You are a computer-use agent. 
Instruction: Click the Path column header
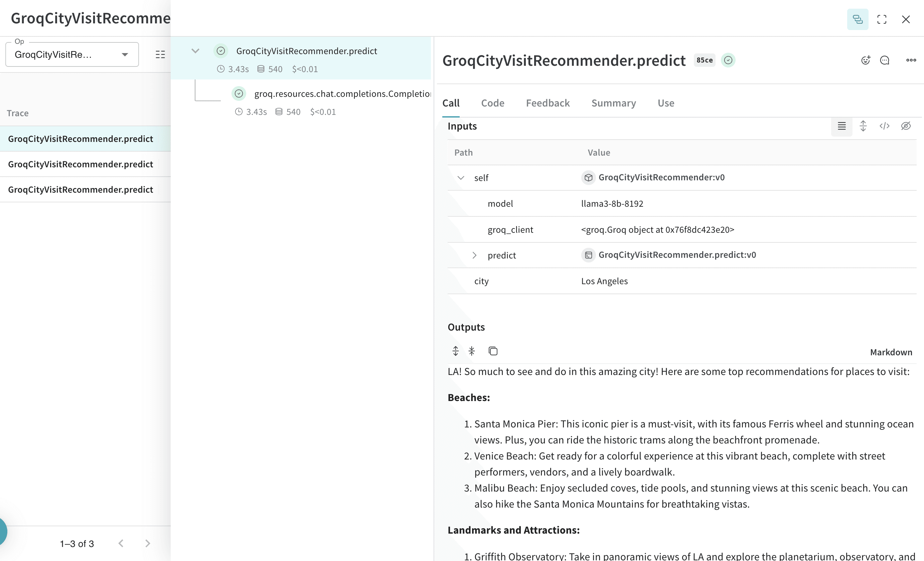pyautogui.click(x=463, y=153)
